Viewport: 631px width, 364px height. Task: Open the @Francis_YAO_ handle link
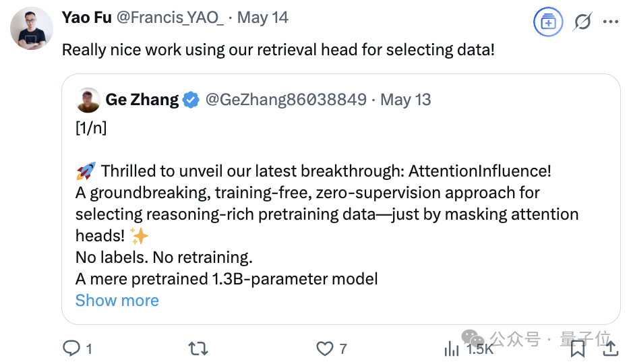(x=170, y=18)
